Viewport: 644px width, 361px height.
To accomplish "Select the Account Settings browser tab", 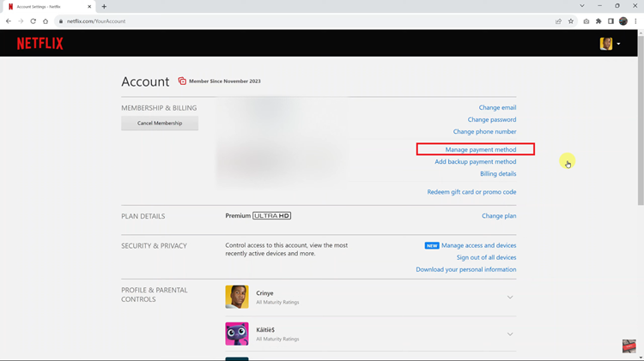I will coord(47,6).
